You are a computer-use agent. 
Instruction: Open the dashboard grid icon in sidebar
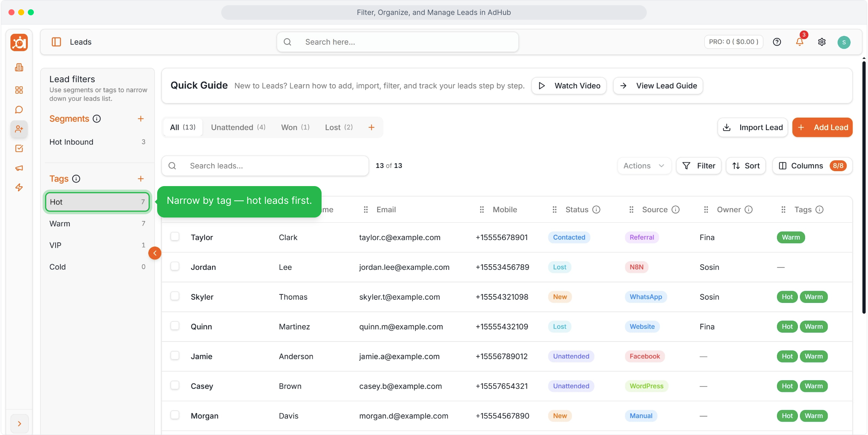point(19,90)
